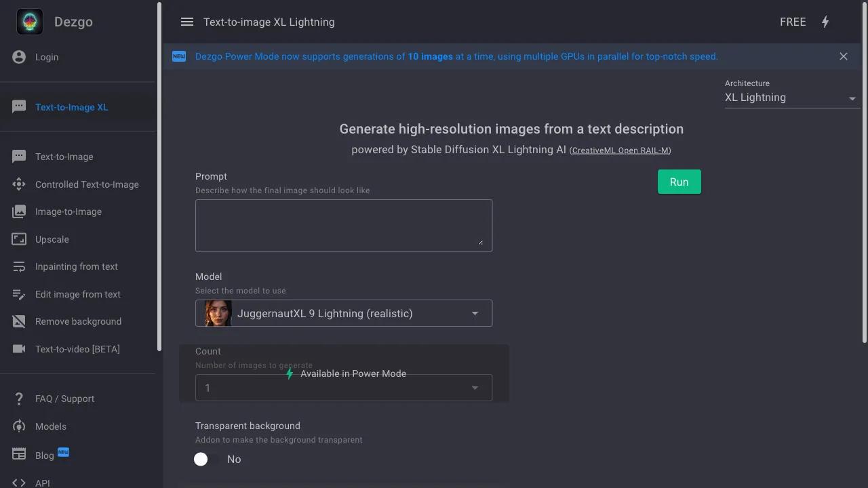This screenshot has height=488, width=868.
Task: Click the sidebar vertical scrollbar
Action: 159,176
